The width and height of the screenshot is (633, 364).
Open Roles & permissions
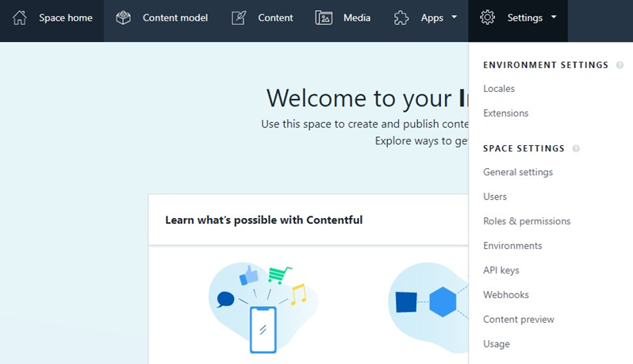click(x=527, y=221)
